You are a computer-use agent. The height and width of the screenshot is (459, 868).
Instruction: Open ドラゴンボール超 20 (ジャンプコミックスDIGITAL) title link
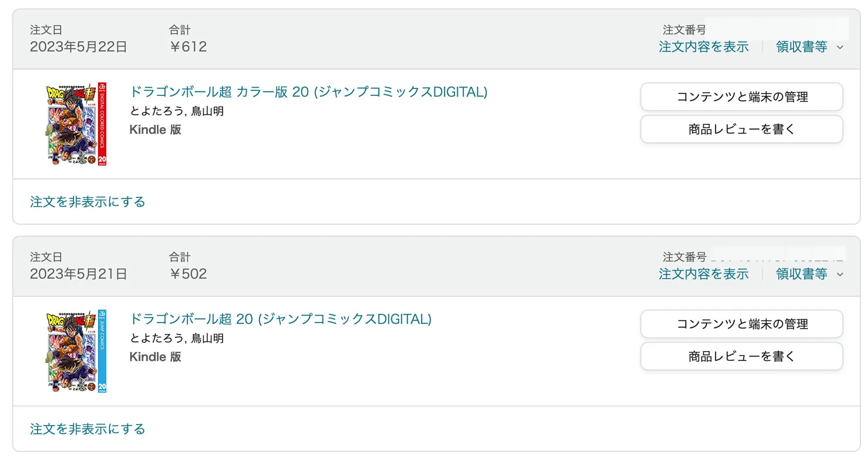coord(280,319)
